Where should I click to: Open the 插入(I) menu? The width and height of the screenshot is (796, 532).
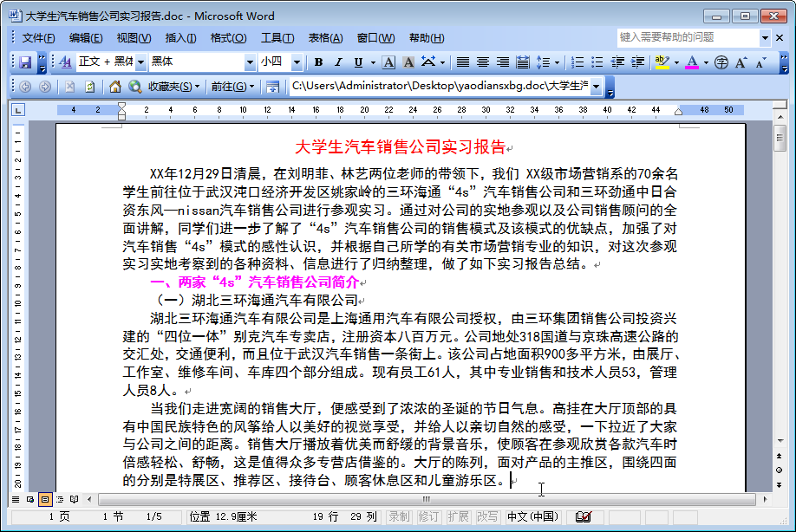tap(180, 38)
